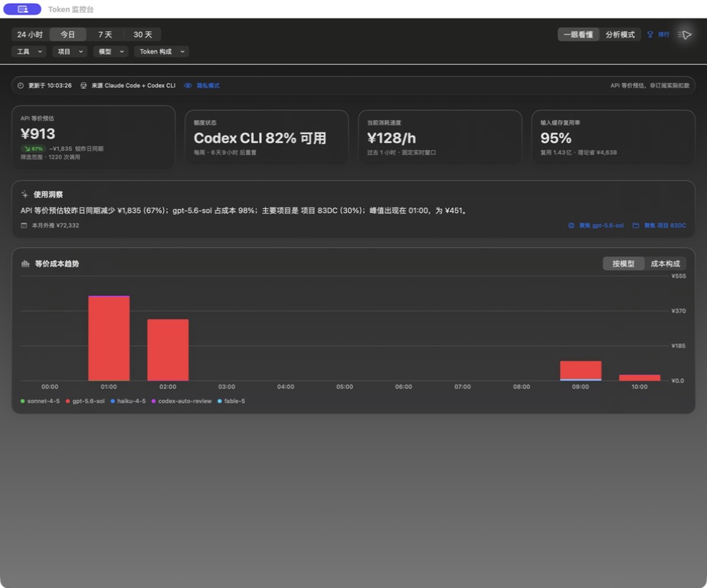Click the green 67% decrease badge
Screen dimensions: 707x588
[34, 149]
